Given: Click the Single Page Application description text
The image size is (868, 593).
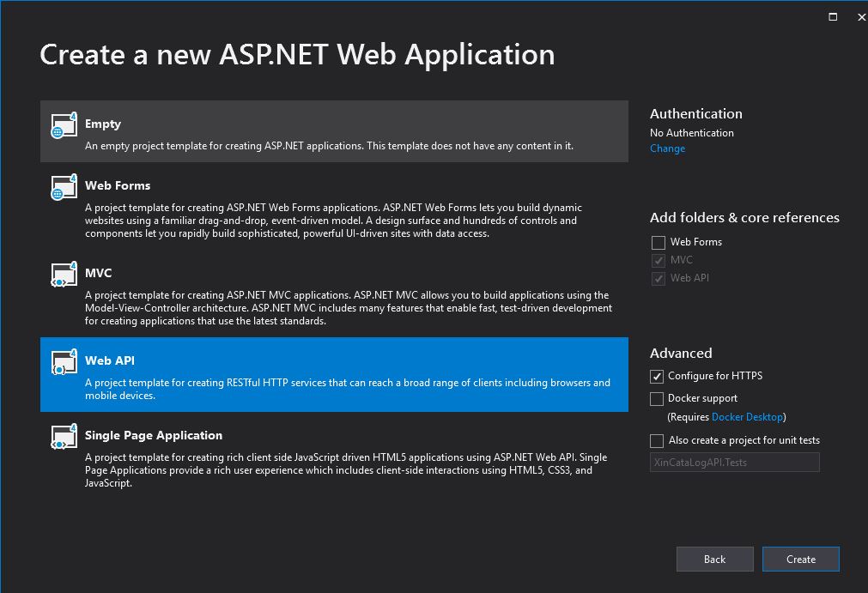Looking at the screenshot, I should coord(346,470).
